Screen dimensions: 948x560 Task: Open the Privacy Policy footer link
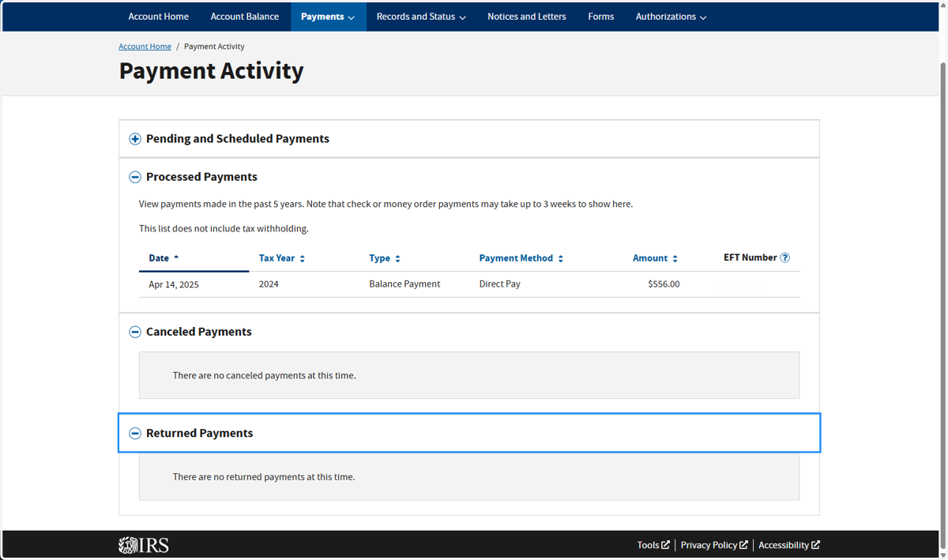[x=714, y=545]
